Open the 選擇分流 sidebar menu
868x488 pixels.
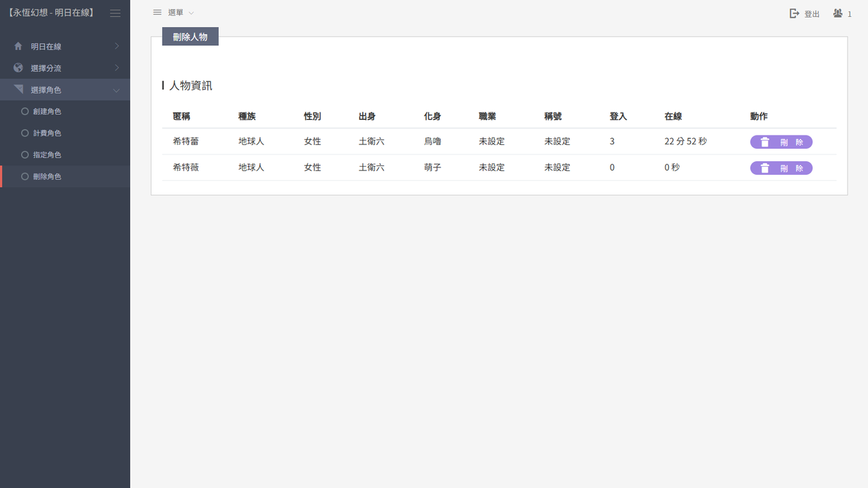[x=65, y=68]
